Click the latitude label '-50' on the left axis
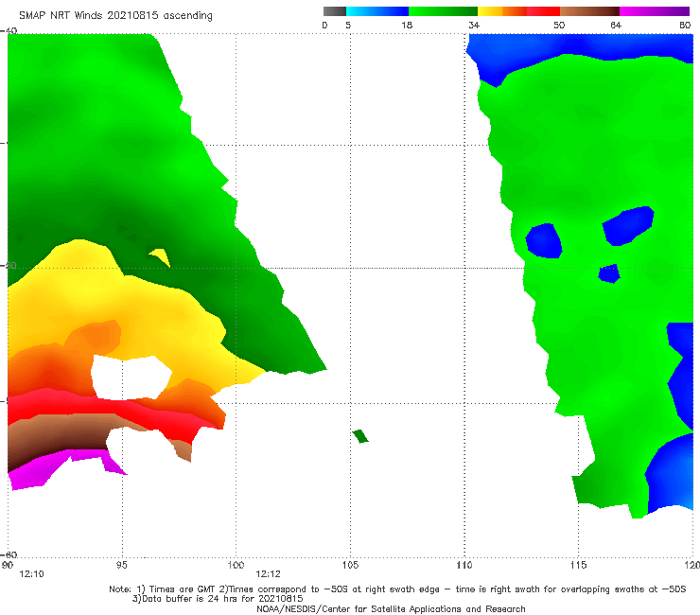 pyautogui.click(x=9, y=265)
